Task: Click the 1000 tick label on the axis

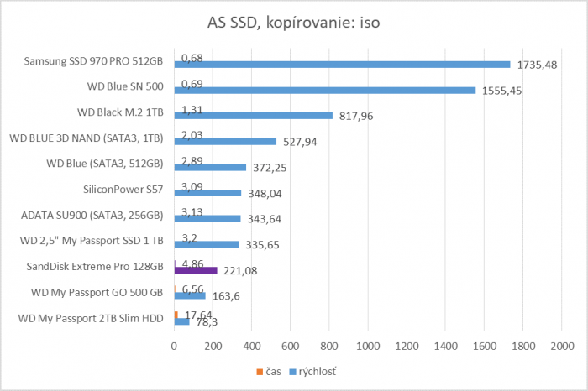Action: tap(368, 346)
